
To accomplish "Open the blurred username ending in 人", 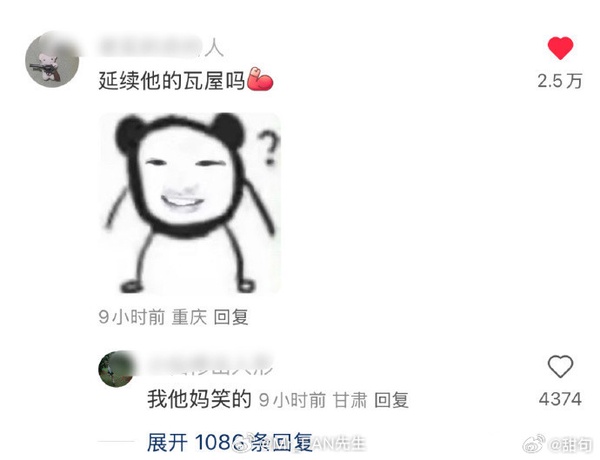I will point(161,49).
